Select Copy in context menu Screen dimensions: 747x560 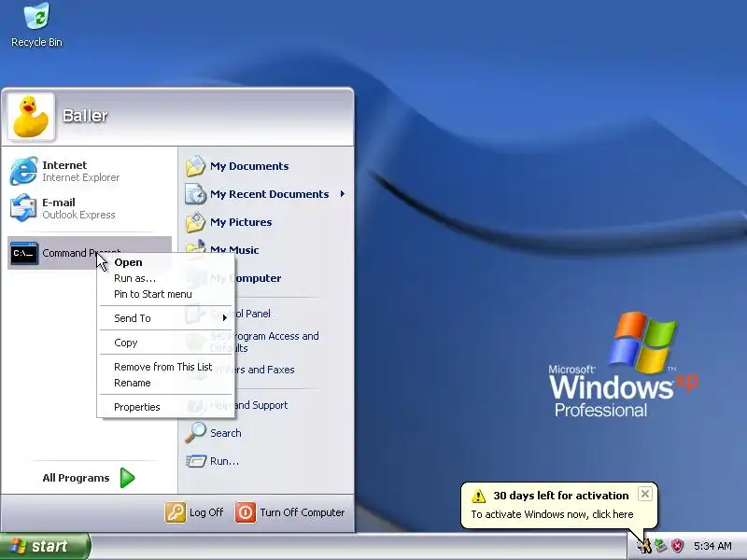coord(165,343)
